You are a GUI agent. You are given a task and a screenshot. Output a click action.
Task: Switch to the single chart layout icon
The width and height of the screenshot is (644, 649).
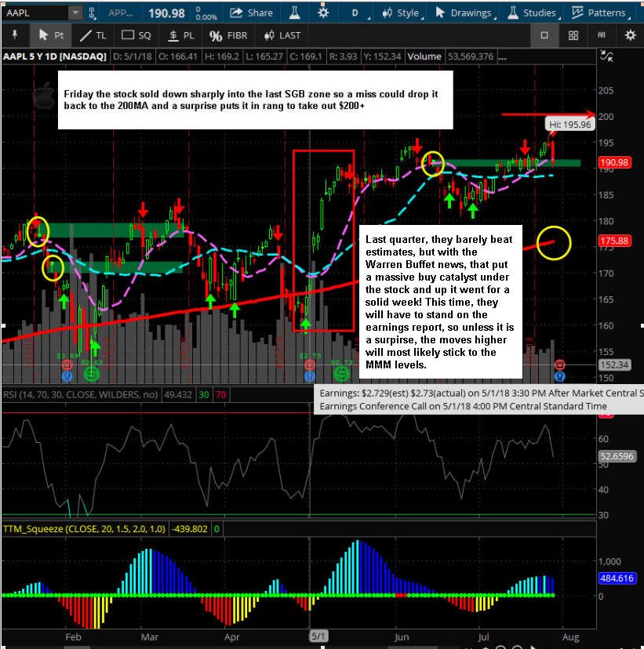544,35
